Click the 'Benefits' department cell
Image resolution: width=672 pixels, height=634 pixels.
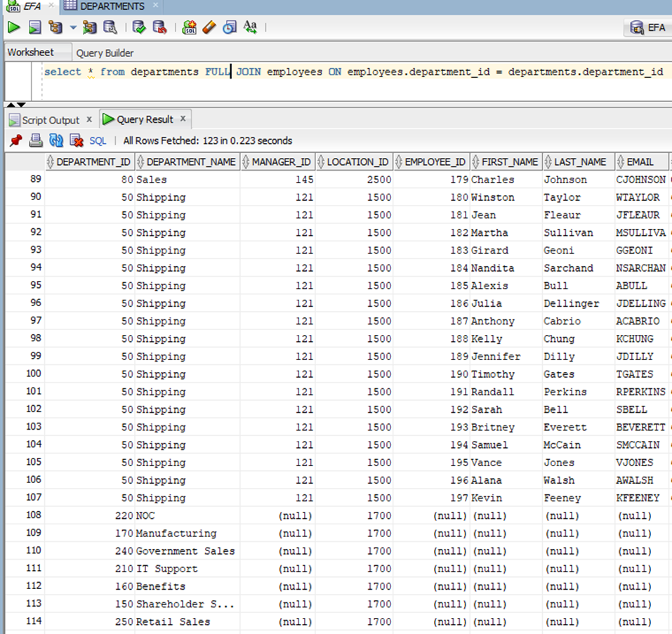click(187, 586)
